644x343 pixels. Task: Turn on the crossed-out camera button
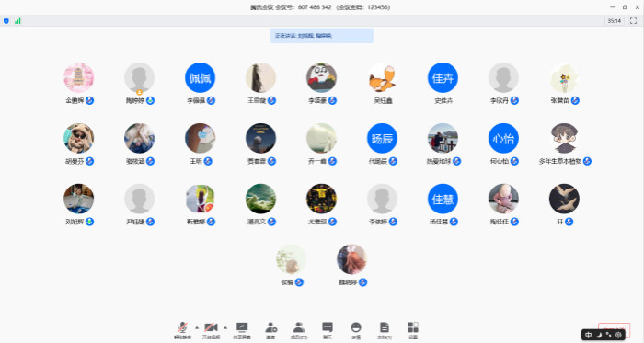pos(211,330)
